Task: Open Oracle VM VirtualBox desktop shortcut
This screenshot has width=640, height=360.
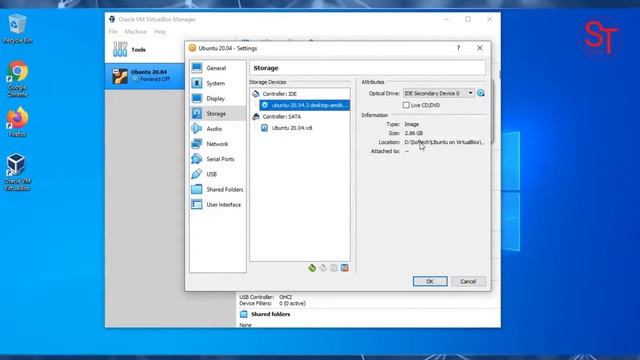Action: [17, 172]
